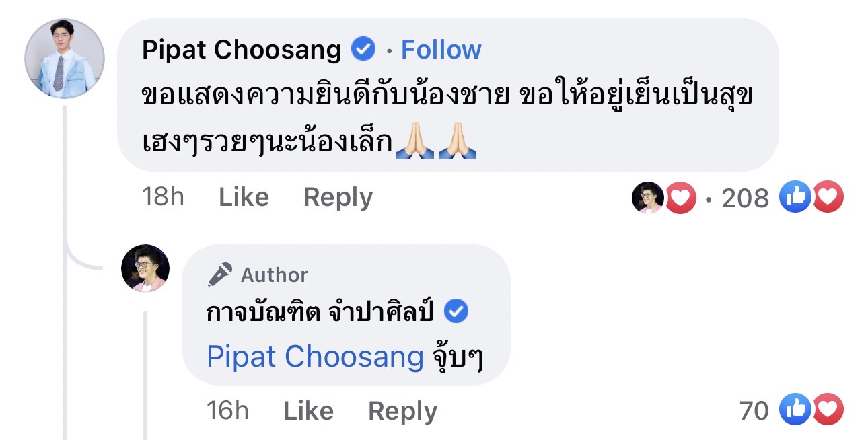Click the 16h timestamp on the reply
Screen dimensions: 868x440
[x=228, y=410]
